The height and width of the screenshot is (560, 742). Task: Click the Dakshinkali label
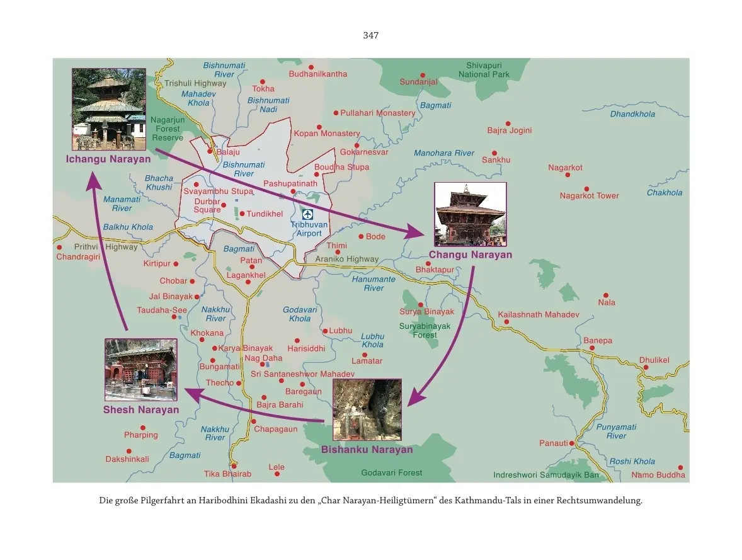(127, 459)
